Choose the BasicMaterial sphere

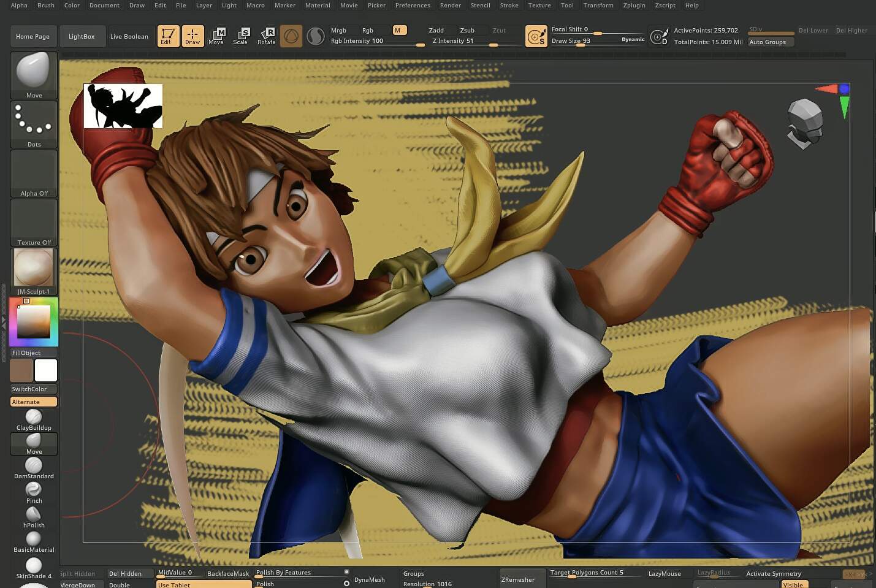click(x=34, y=542)
